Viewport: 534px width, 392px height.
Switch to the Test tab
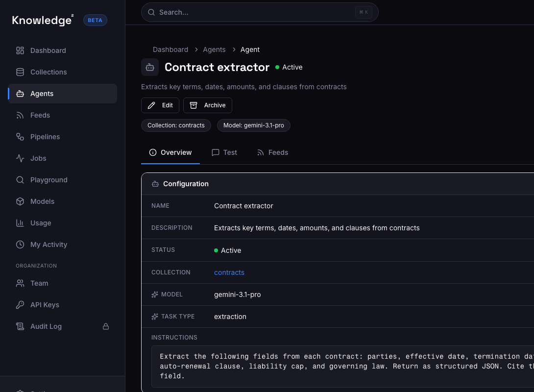point(224,152)
